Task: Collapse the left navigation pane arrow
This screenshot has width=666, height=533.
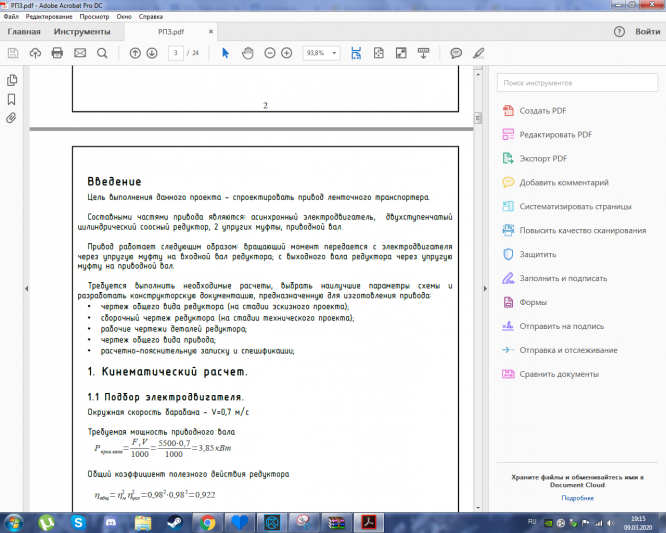Action: click(x=26, y=289)
